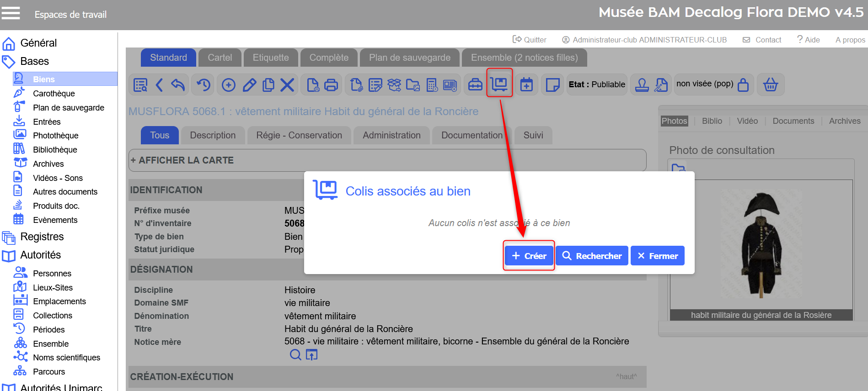Toggle the padlock next to non visée
Image resolution: width=868 pixels, height=391 pixels.
[743, 85]
